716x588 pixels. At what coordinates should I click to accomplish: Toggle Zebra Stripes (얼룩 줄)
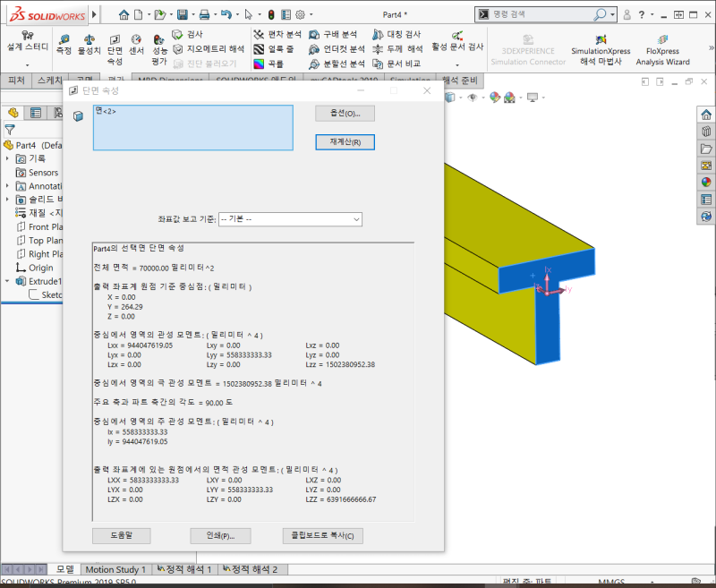click(x=274, y=49)
